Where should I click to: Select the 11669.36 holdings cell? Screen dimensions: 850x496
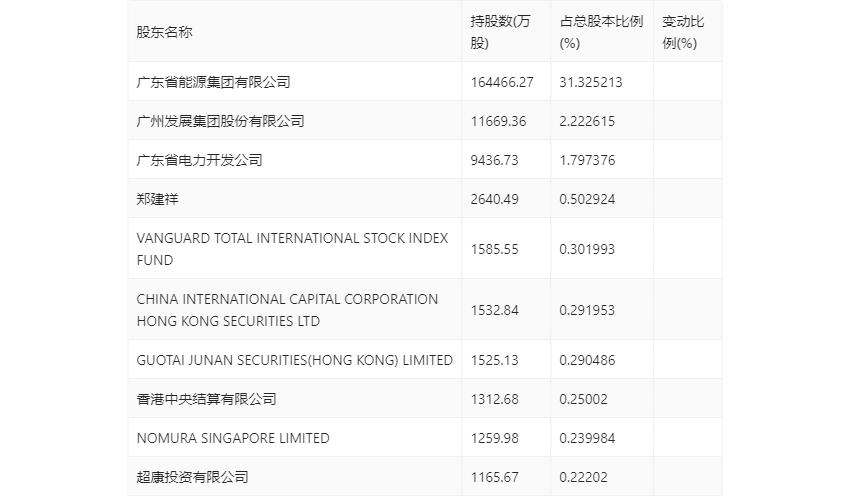pos(498,121)
